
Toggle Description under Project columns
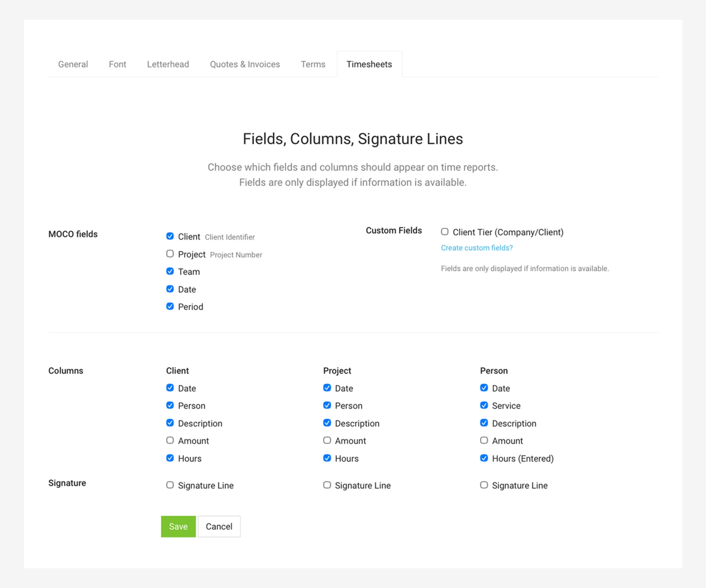327,423
